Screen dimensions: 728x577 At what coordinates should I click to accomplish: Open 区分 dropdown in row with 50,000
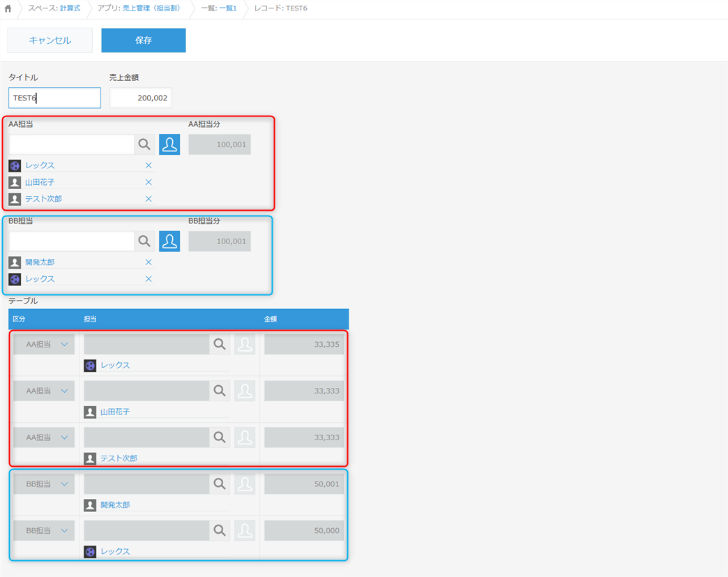tap(44, 530)
